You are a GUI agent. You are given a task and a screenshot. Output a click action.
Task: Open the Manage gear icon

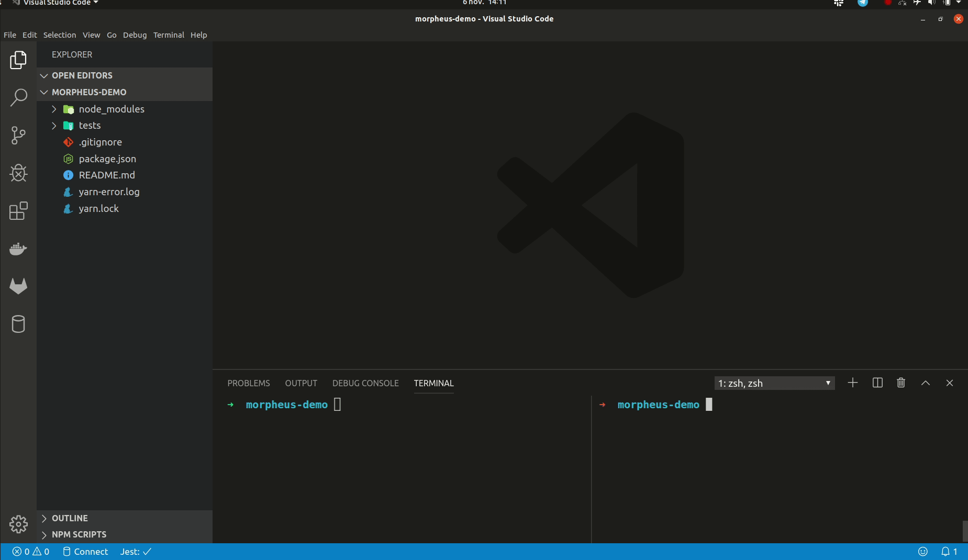[x=18, y=524]
